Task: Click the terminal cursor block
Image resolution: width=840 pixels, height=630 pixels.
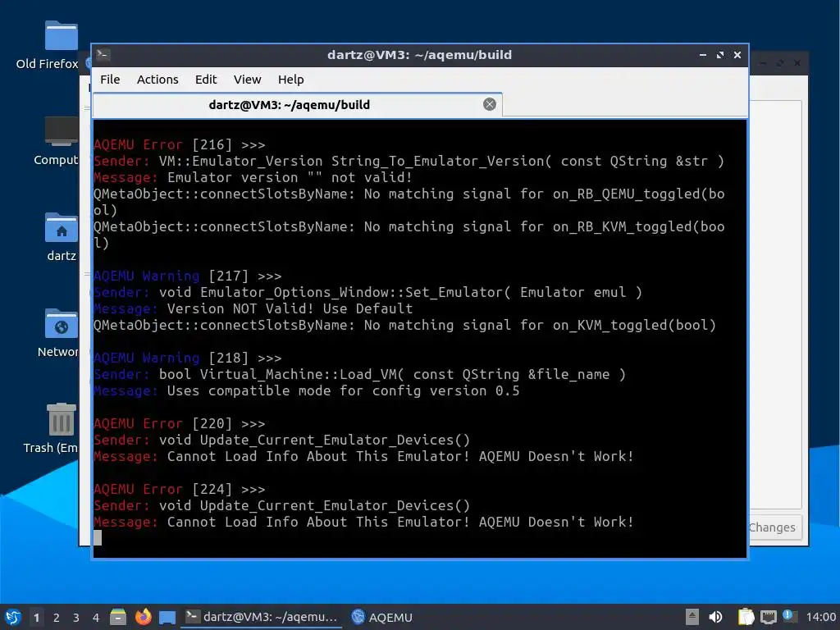Action: click(98, 538)
